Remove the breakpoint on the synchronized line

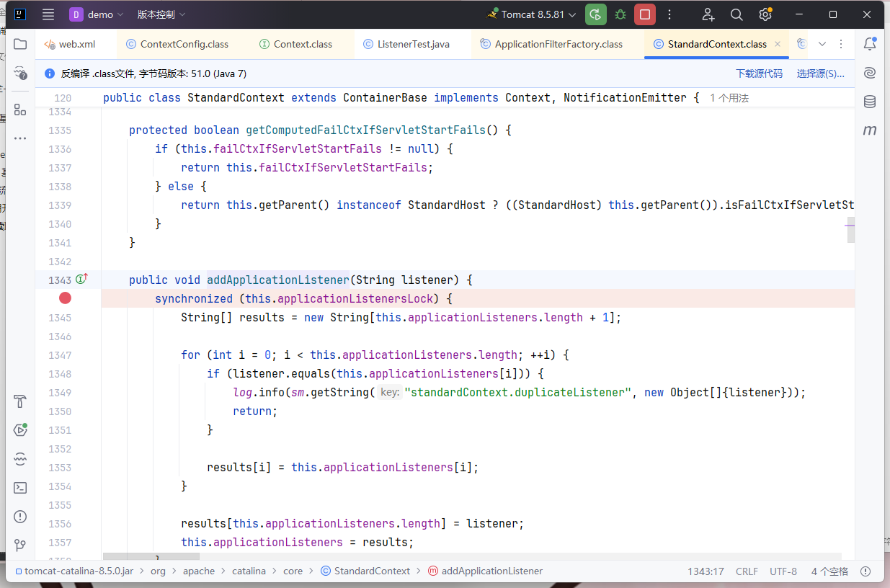[x=66, y=298]
